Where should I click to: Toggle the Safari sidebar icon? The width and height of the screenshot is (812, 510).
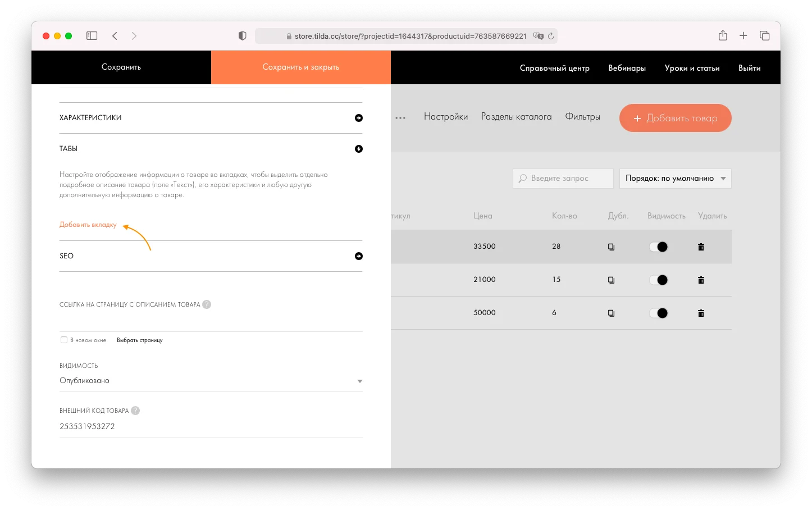click(92, 36)
